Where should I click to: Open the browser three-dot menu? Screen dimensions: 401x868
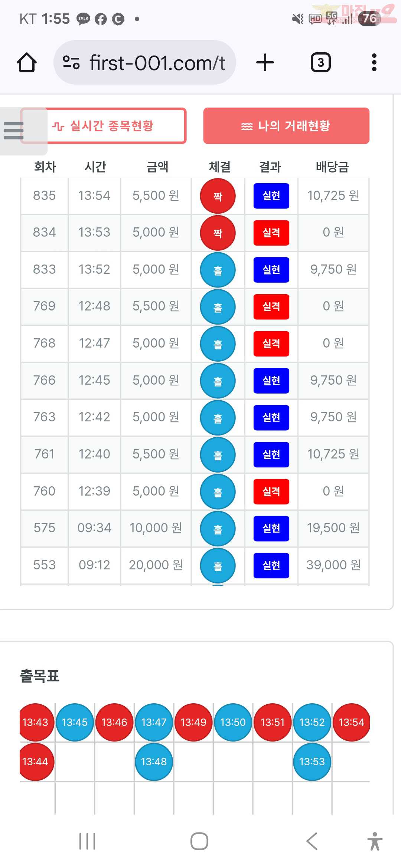374,62
